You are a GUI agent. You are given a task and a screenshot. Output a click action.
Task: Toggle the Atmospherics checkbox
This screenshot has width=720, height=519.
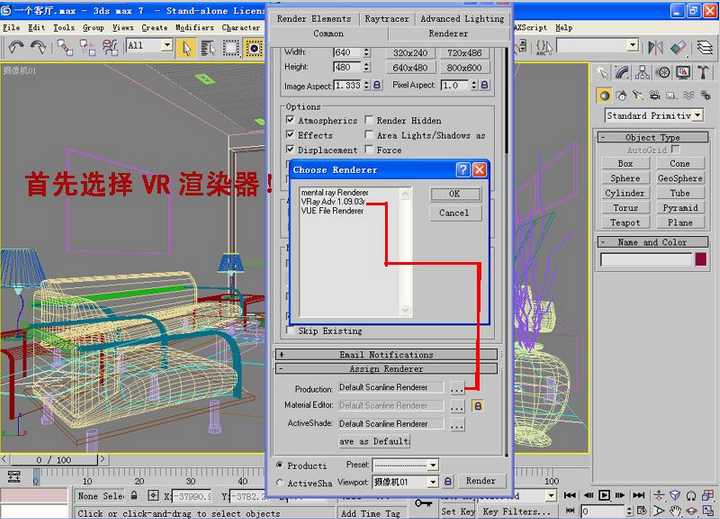pos(290,120)
